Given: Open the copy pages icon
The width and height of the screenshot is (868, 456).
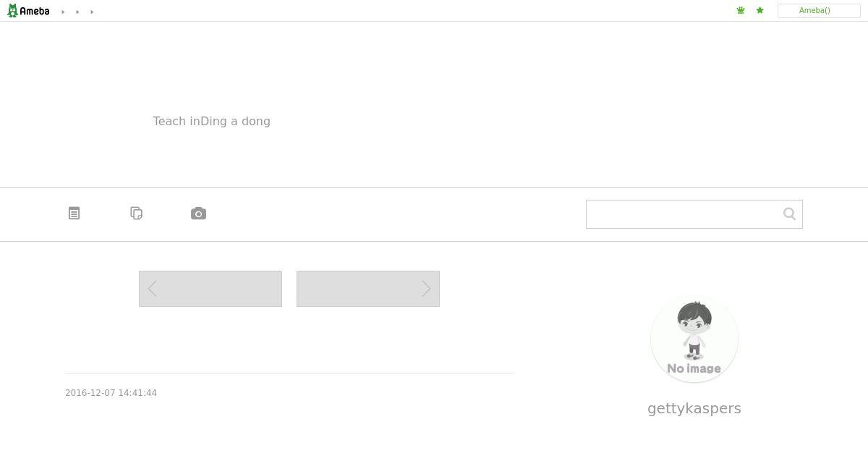Looking at the screenshot, I should coord(136,213).
